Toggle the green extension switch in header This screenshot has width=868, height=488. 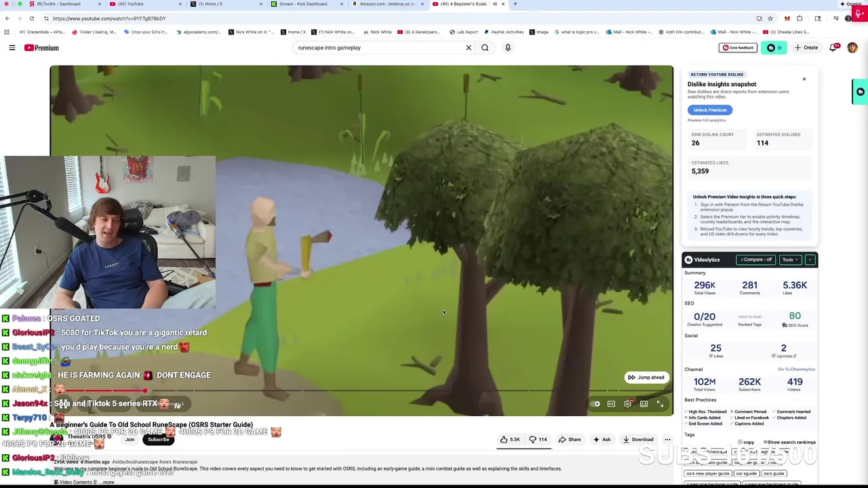(773, 47)
